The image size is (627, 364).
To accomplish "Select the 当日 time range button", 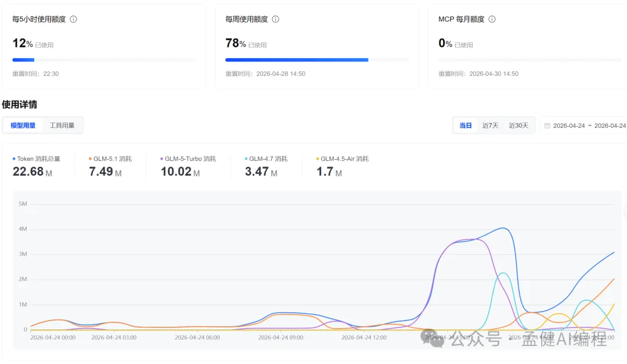I will 466,125.
